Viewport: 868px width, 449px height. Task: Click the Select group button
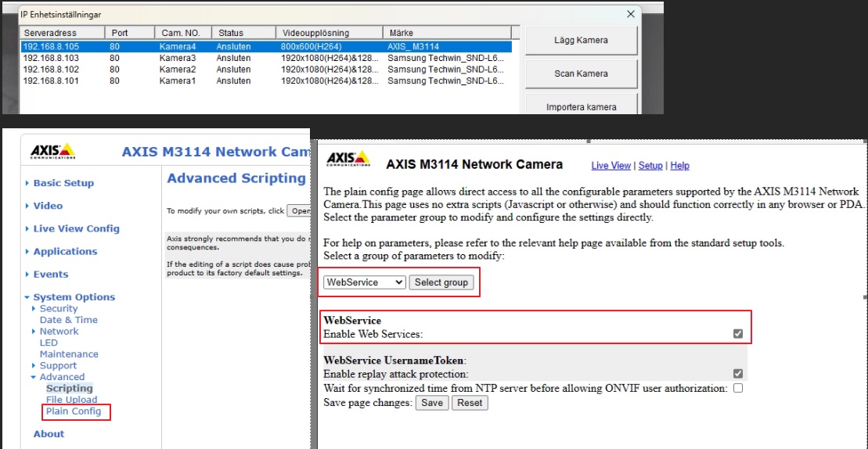pyautogui.click(x=441, y=282)
